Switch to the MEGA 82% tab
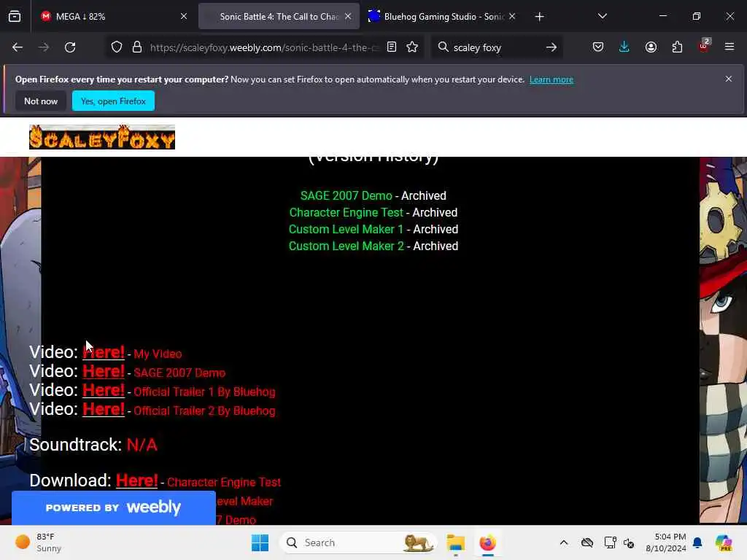Screen dimensions: 747x560 113,17
